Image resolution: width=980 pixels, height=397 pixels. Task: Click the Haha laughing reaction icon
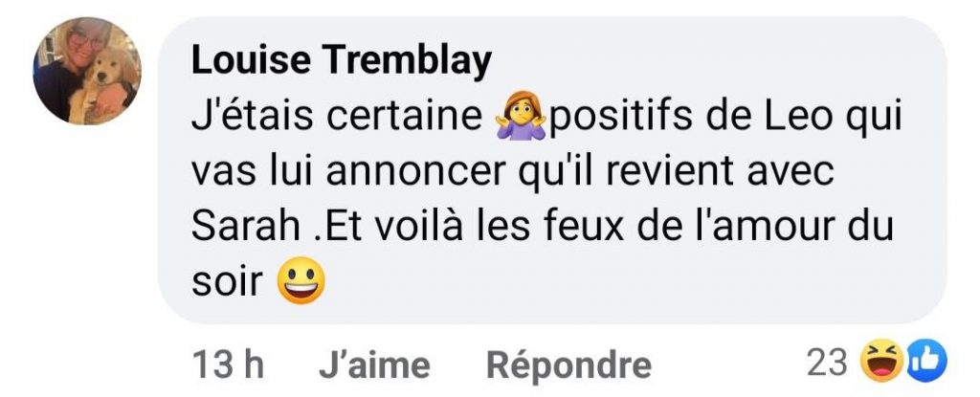tap(880, 363)
